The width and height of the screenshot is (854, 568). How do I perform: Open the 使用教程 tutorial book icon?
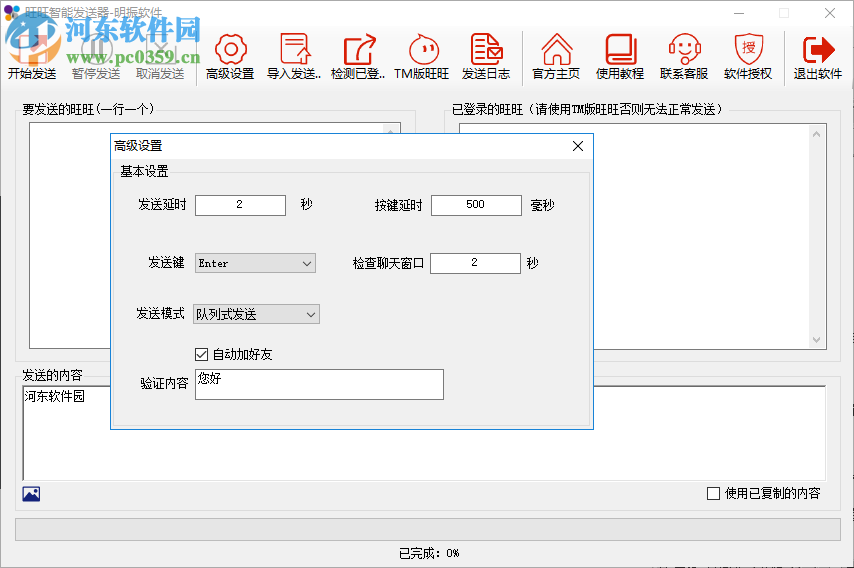tap(620, 49)
